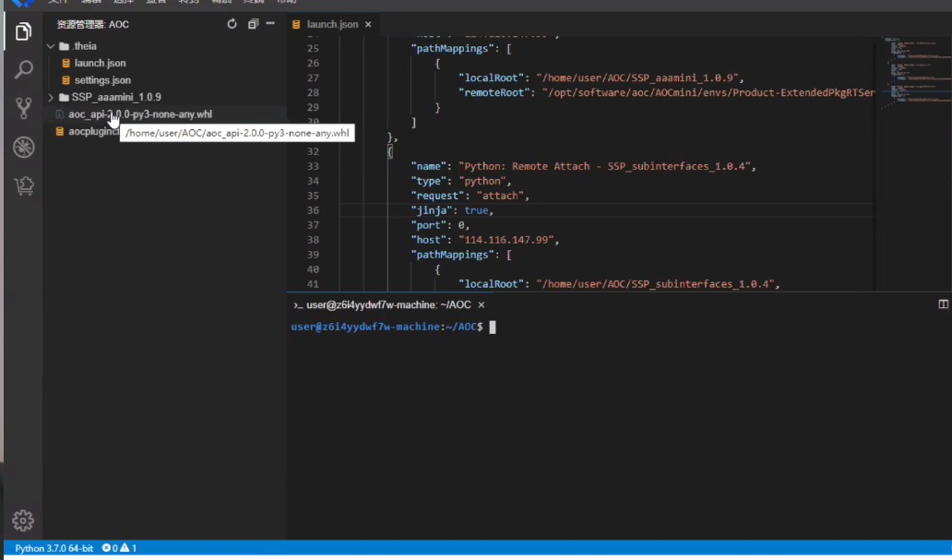Viewport: 952px width, 560px height.
Task: Close the launch.json editor tab
Action: point(368,24)
